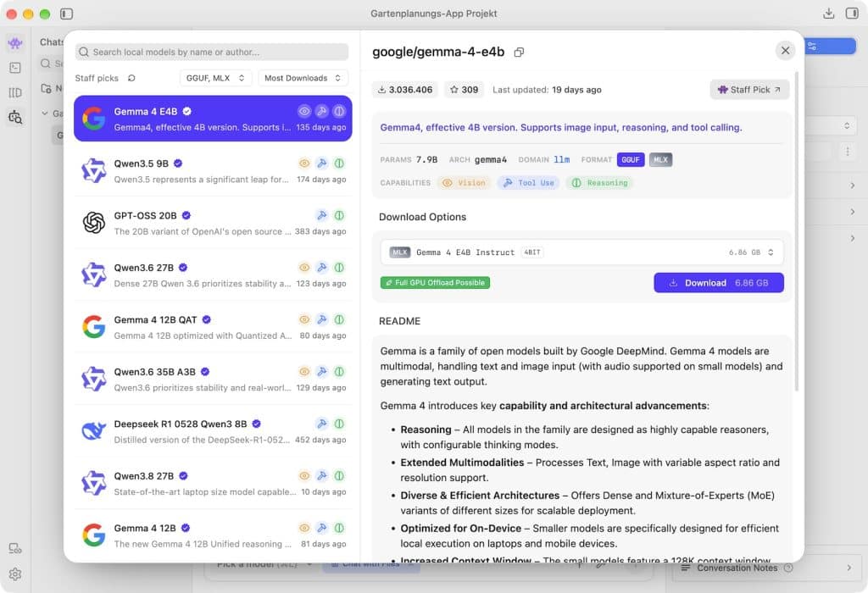Click the 3.036.406 downloads count badge
868x593 pixels.
(405, 90)
